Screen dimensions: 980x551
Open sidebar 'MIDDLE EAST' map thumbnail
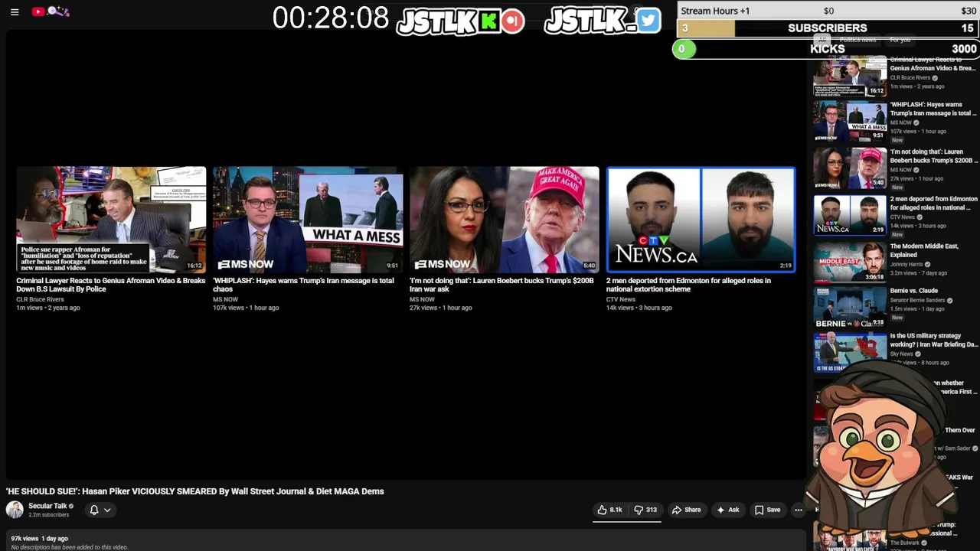point(850,262)
